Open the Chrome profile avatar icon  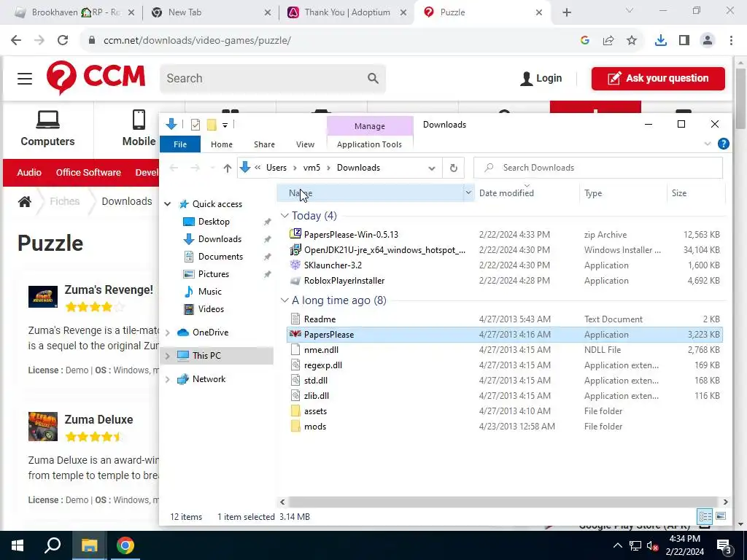[x=708, y=41]
